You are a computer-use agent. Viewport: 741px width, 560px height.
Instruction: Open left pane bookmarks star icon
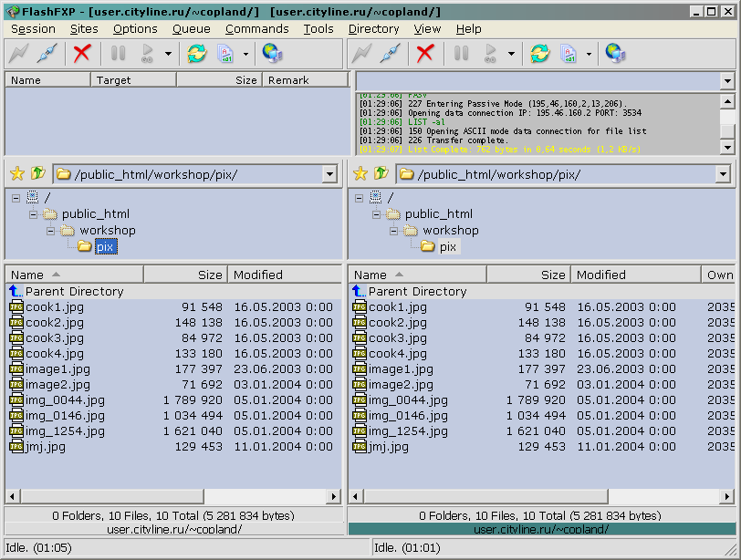pos(16,173)
